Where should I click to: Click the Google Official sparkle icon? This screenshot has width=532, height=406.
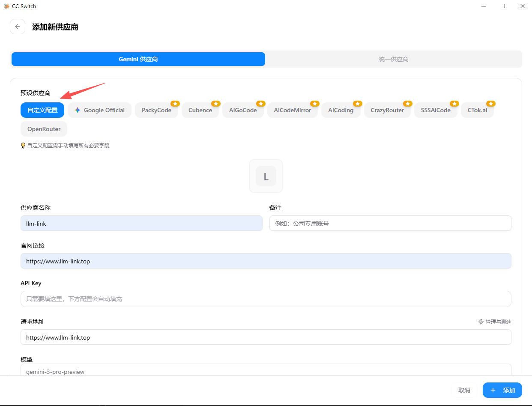point(78,110)
